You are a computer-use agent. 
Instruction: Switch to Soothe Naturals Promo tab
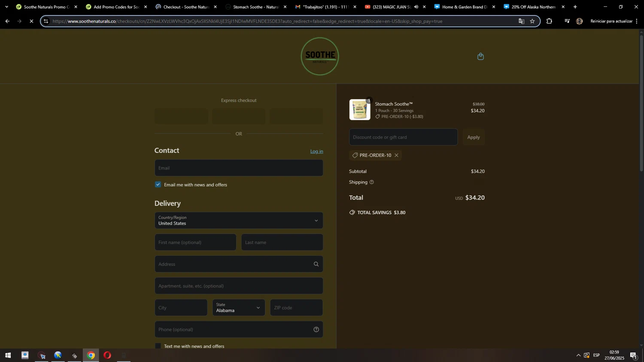tap(46, 7)
